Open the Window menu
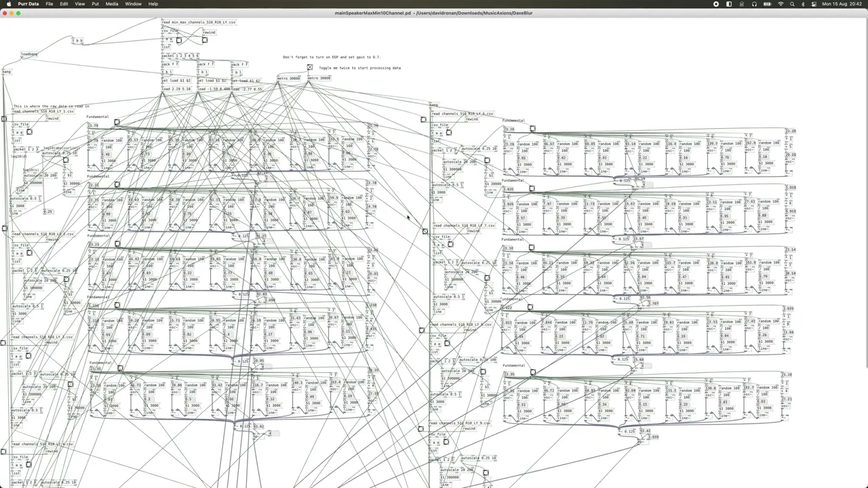The width and height of the screenshot is (868, 488). click(134, 4)
